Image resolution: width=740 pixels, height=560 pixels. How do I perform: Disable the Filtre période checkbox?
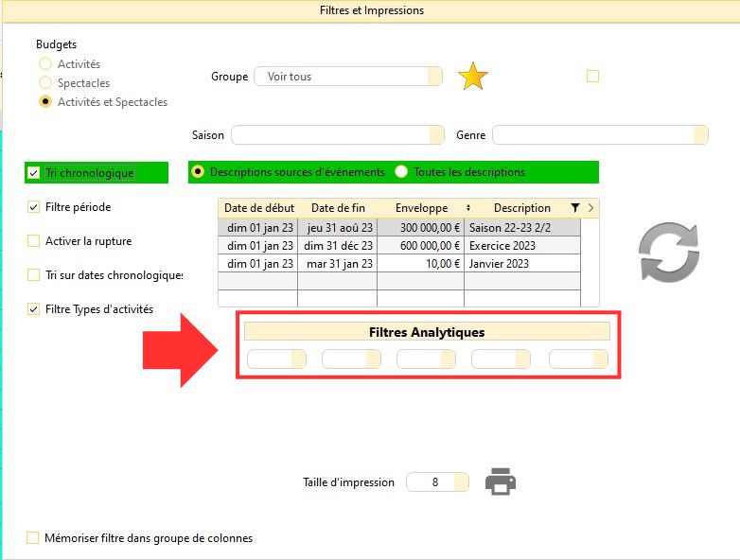pos(34,207)
